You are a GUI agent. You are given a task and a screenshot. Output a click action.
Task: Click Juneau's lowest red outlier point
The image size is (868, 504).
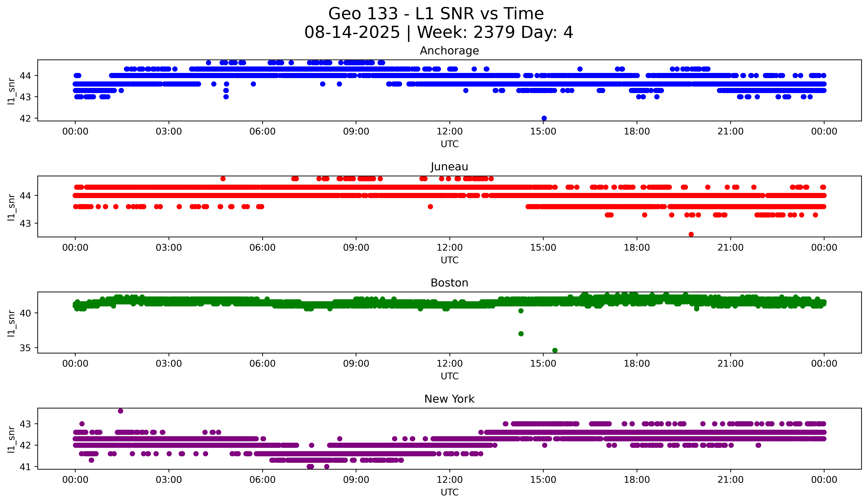[691, 234]
